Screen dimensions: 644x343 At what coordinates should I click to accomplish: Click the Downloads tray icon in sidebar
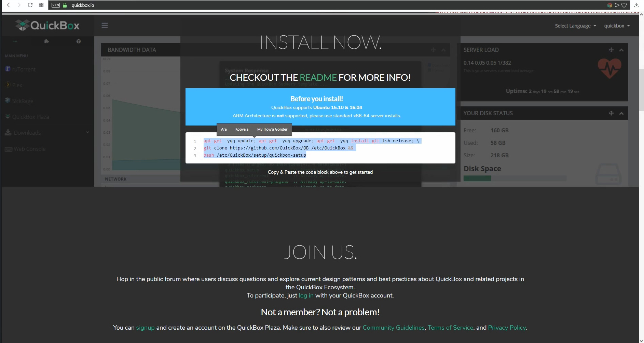[8, 132]
